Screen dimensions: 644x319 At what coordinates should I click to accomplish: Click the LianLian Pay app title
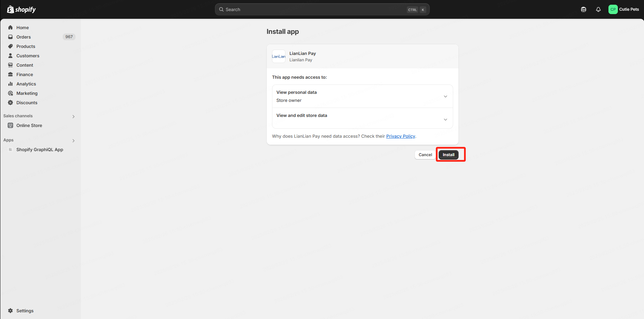(303, 53)
